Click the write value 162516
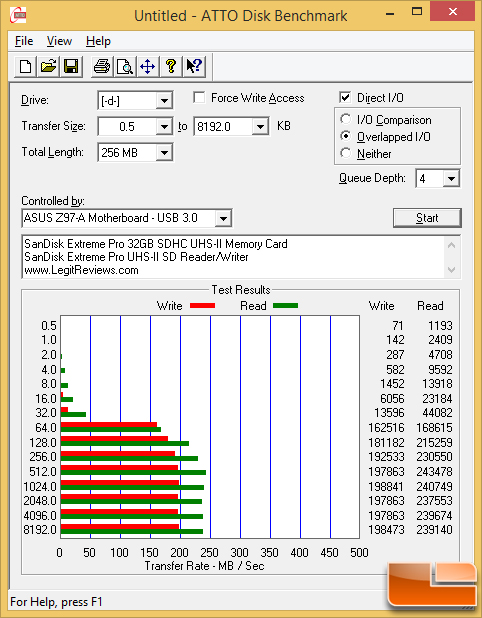 (x=386, y=428)
